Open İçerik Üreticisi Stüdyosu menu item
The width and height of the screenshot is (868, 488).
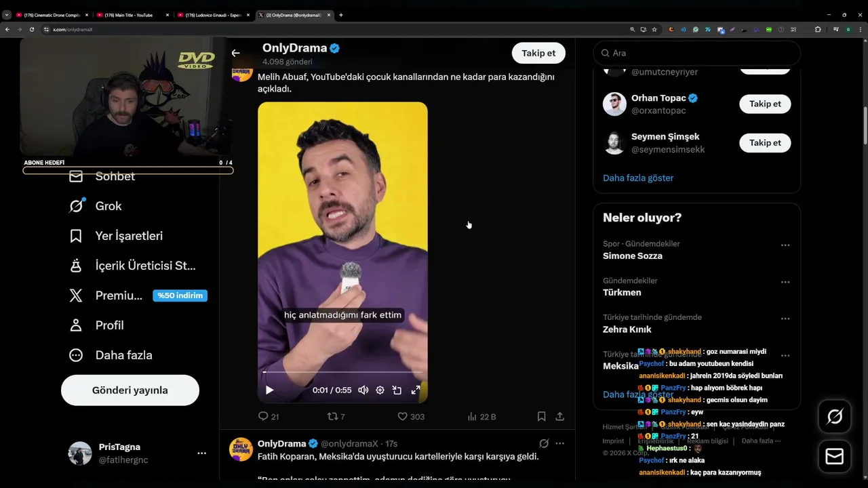pyautogui.click(x=132, y=266)
